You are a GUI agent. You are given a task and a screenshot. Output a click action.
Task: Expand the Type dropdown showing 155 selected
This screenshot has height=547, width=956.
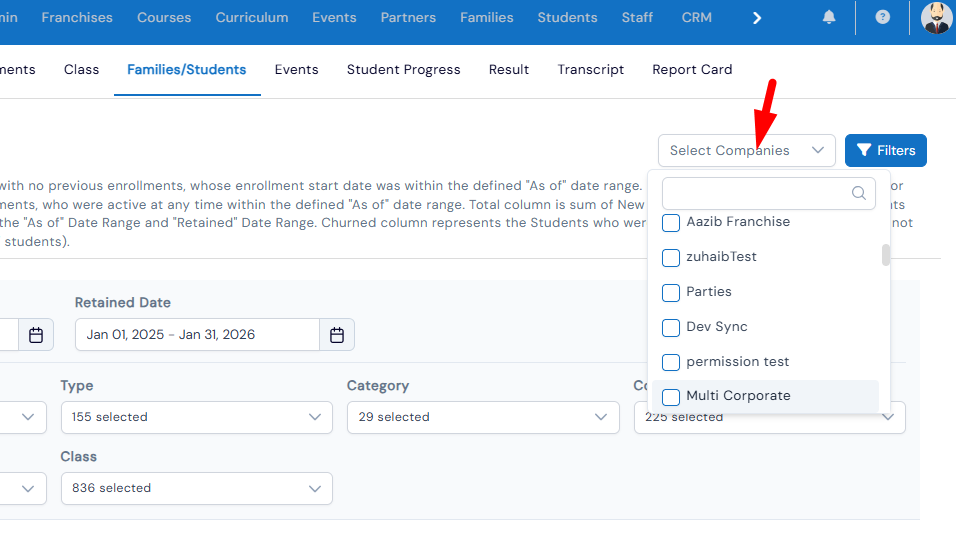tap(196, 417)
